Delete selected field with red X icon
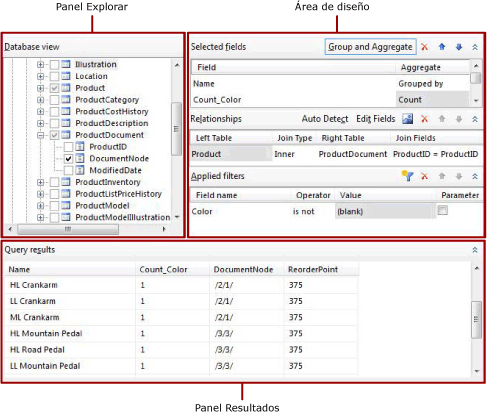 [x=424, y=47]
